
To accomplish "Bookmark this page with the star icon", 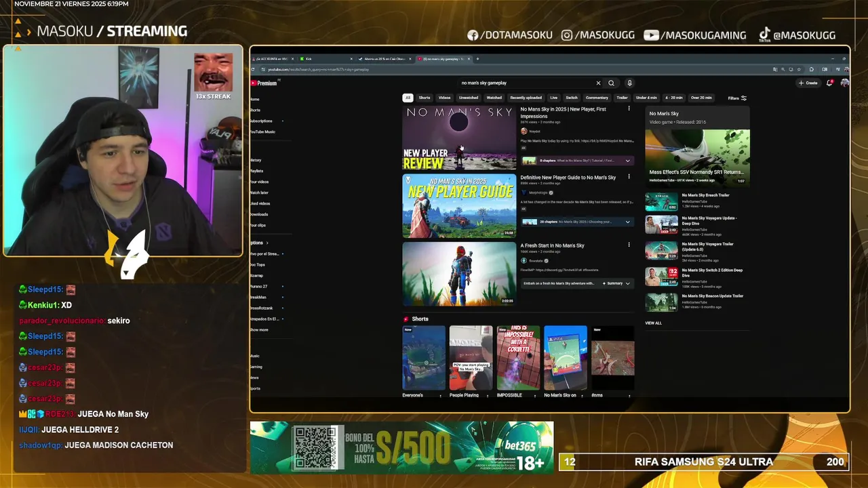I will point(799,69).
